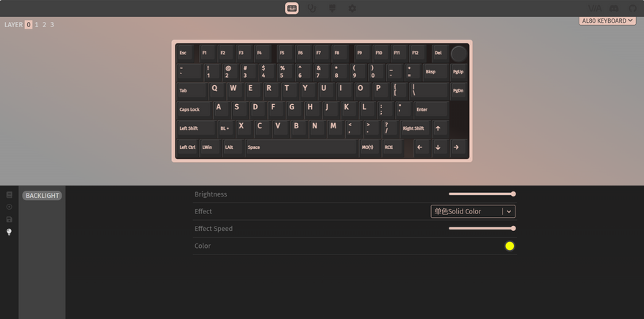Viewport: 644px width, 319px height.
Task: Select the Caps Lock key on keyboard
Action: (x=194, y=109)
